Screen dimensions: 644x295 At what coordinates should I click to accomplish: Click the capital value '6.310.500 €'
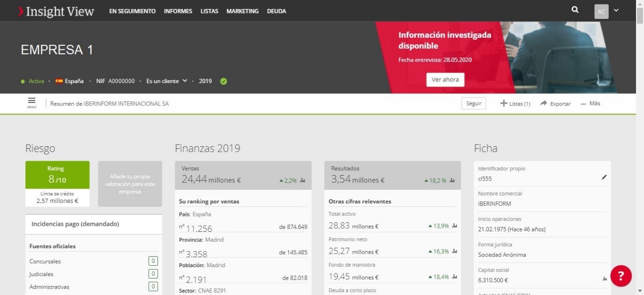494,280
